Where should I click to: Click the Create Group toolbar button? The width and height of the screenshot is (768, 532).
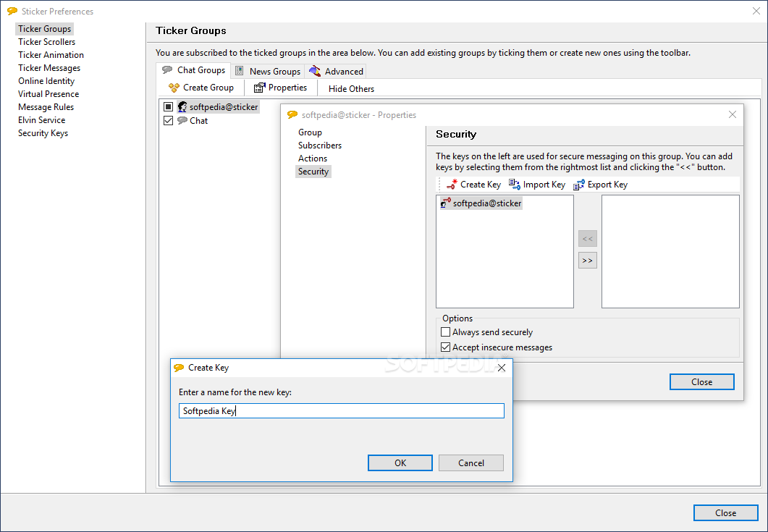(201, 88)
